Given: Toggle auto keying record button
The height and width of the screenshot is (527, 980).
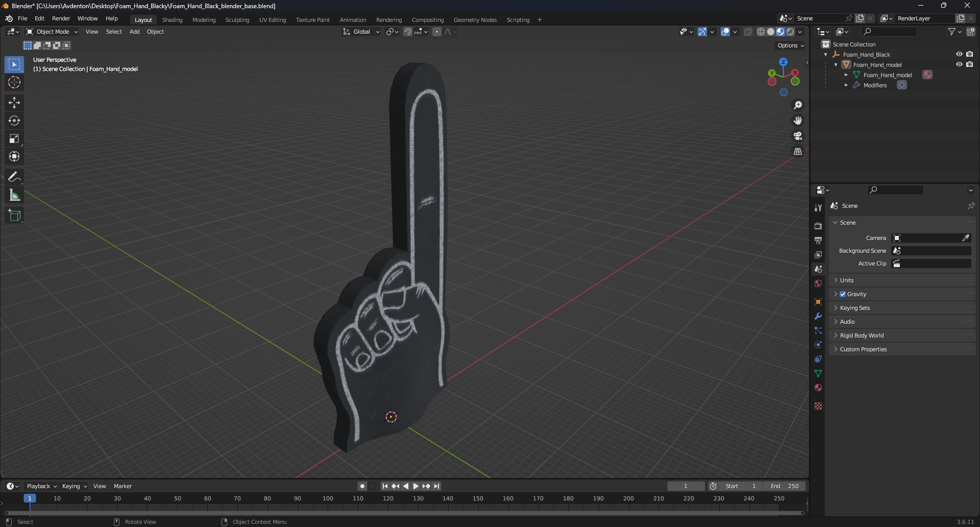Looking at the screenshot, I should click(362, 486).
